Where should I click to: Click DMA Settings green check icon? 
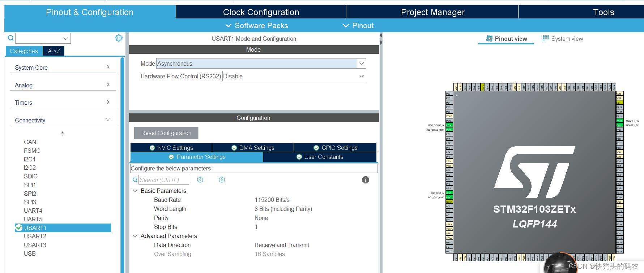pos(234,148)
